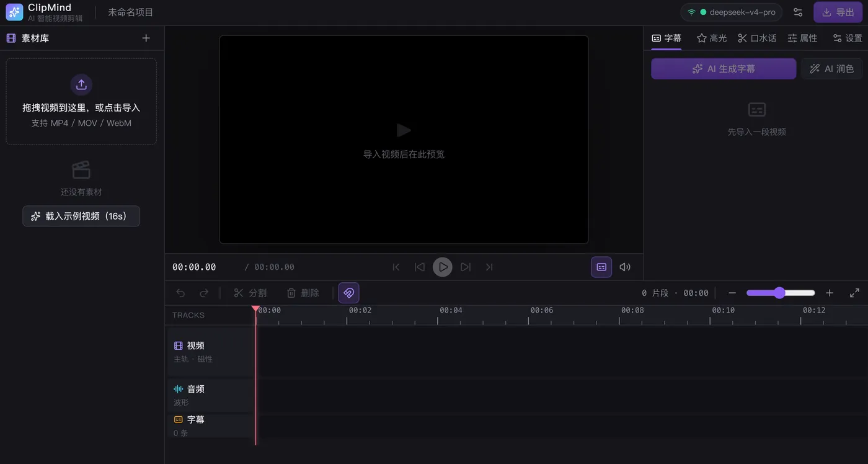The width and height of the screenshot is (868, 464).
Task: Step to the previous frame
Action: [x=420, y=267]
